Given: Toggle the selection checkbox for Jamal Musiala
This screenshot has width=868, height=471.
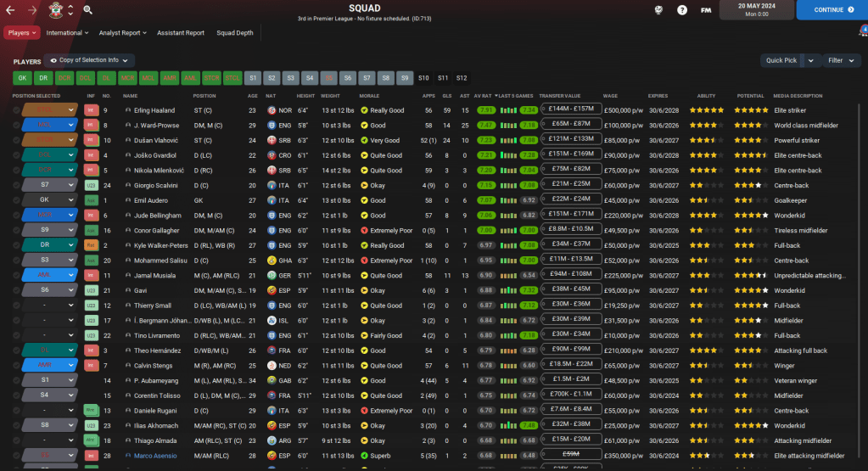Looking at the screenshot, I should 16,275.
